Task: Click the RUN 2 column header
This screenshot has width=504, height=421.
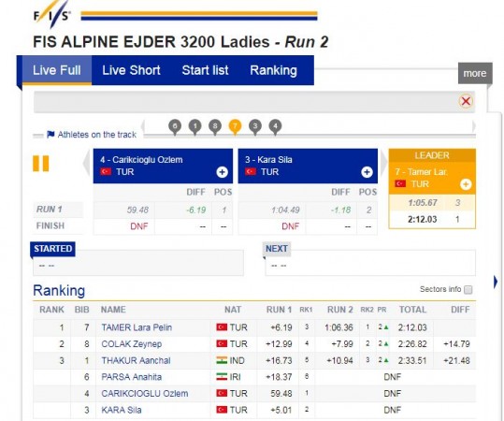Action: [340, 310]
